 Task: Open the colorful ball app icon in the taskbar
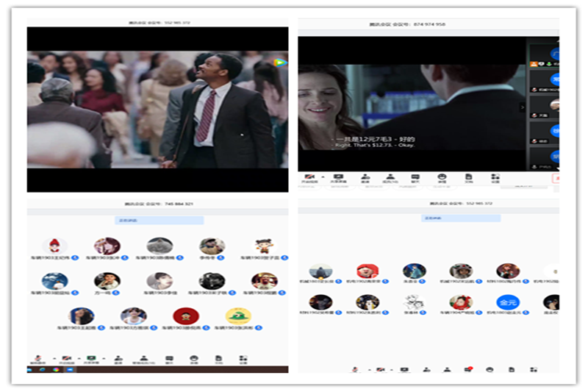56,370
